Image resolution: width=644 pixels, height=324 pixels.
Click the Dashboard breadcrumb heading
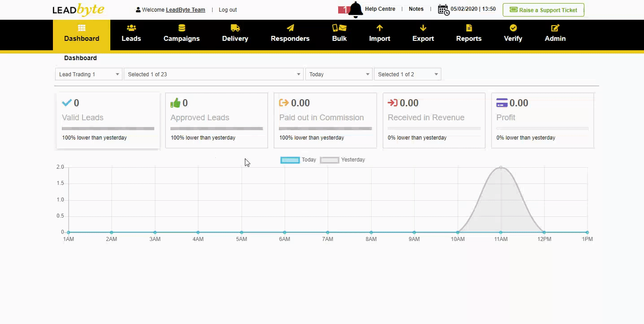point(80,58)
